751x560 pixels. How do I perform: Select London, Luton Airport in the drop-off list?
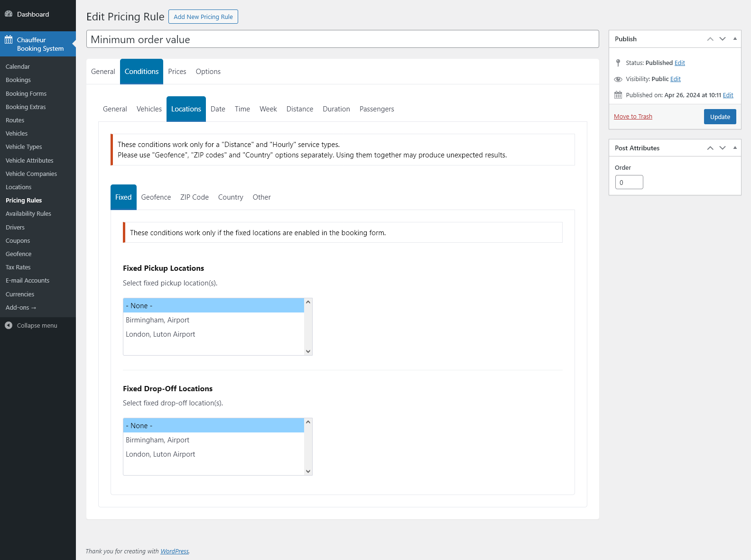tap(213, 454)
